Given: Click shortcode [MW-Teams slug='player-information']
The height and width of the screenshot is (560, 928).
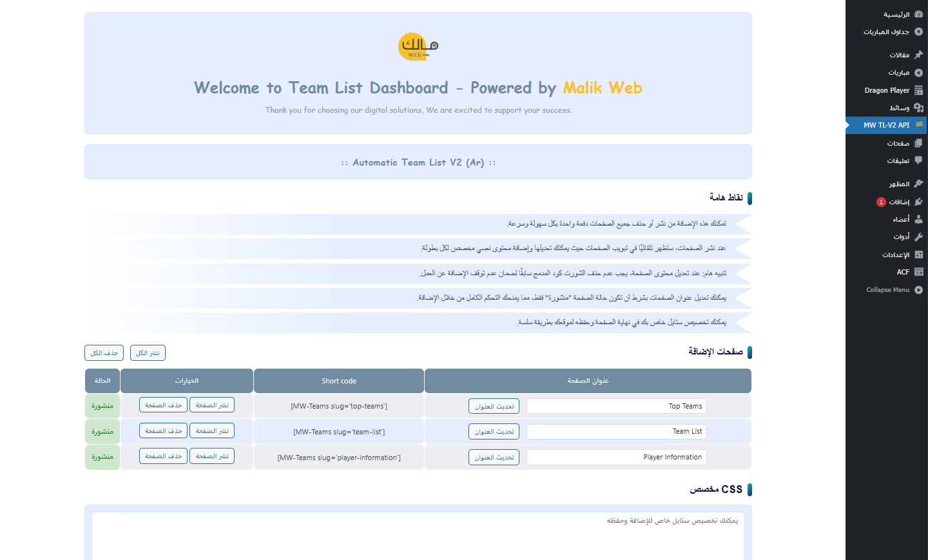Looking at the screenshot, I should coord(339,458).
